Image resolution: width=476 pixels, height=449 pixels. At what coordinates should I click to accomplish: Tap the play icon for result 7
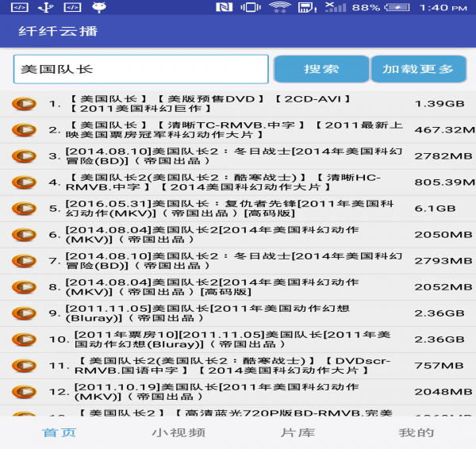(x=25, y=261)
